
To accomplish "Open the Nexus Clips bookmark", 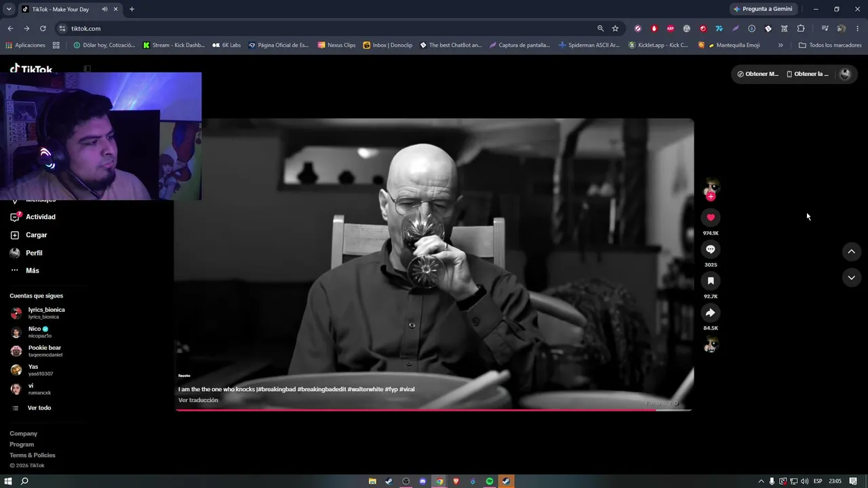I will tap(336, 45).
